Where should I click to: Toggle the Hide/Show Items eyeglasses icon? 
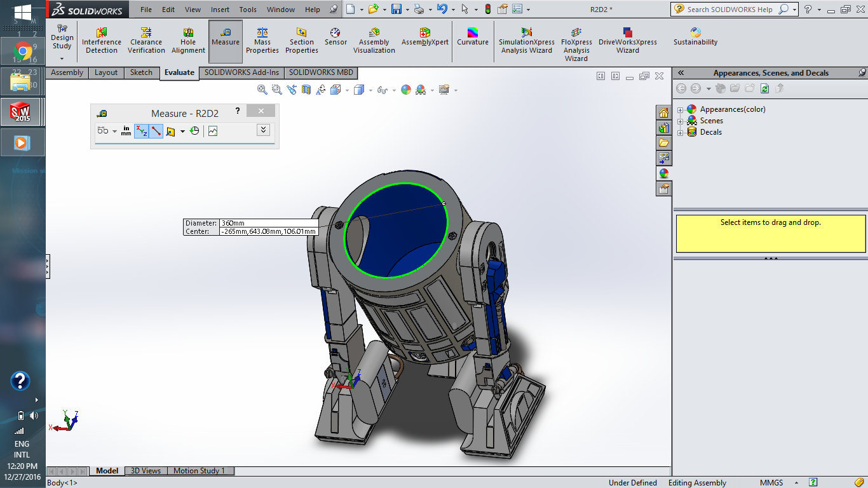click(x=384, y=90)
